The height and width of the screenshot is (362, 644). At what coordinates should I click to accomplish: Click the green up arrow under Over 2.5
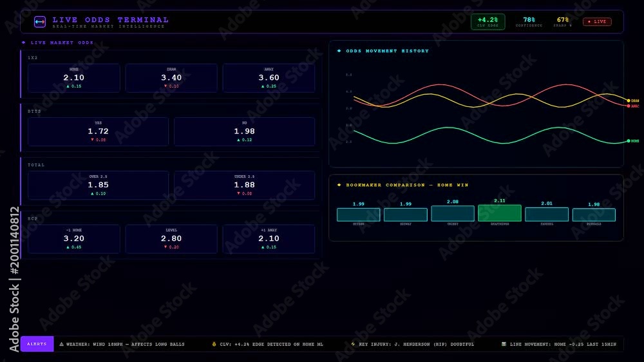pyautogui.click(x=92, y=193)
